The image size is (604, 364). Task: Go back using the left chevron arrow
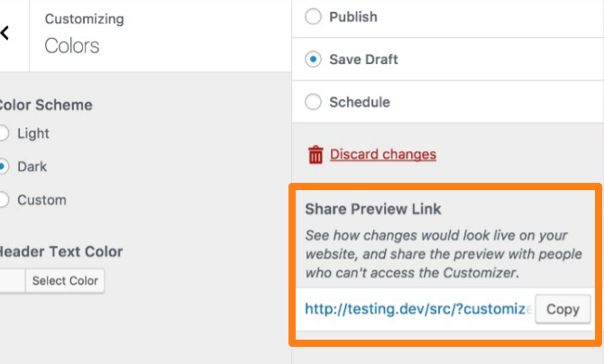[x=5, y=33]
